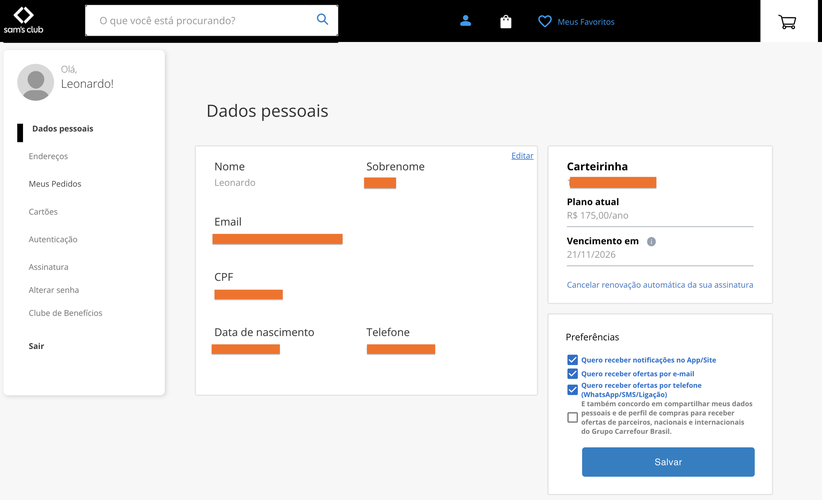
Task: Click the 'Leonardo!' greeting text
Action: click(87, 84)
